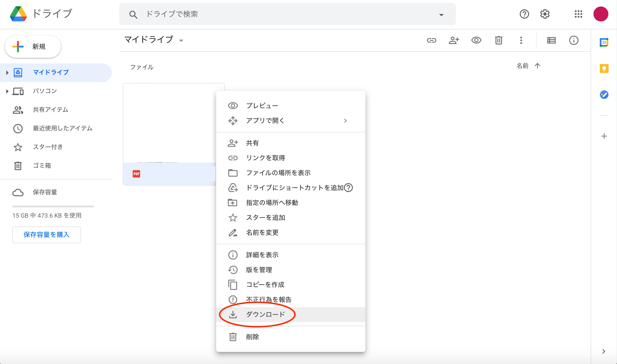Choose 詳細を表示 menu item
The image size is (617, 364).
point(291,255)
